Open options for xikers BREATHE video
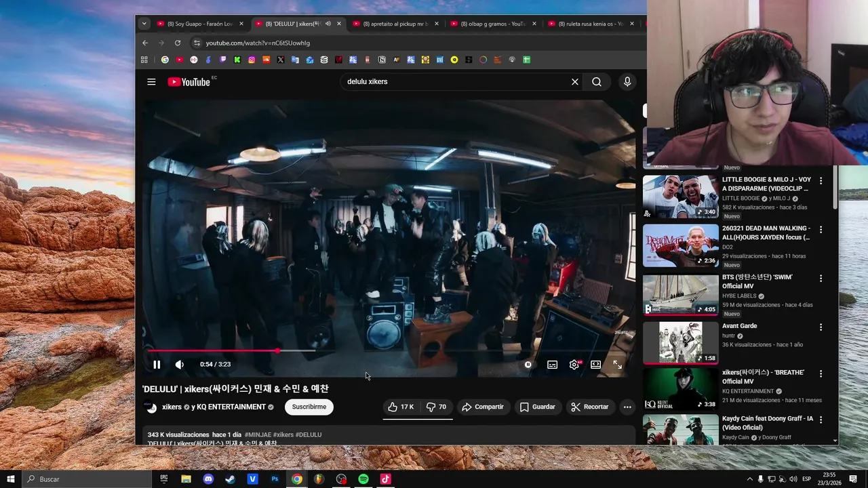Viewport: 868px width, 488px height. pos(821,374)
